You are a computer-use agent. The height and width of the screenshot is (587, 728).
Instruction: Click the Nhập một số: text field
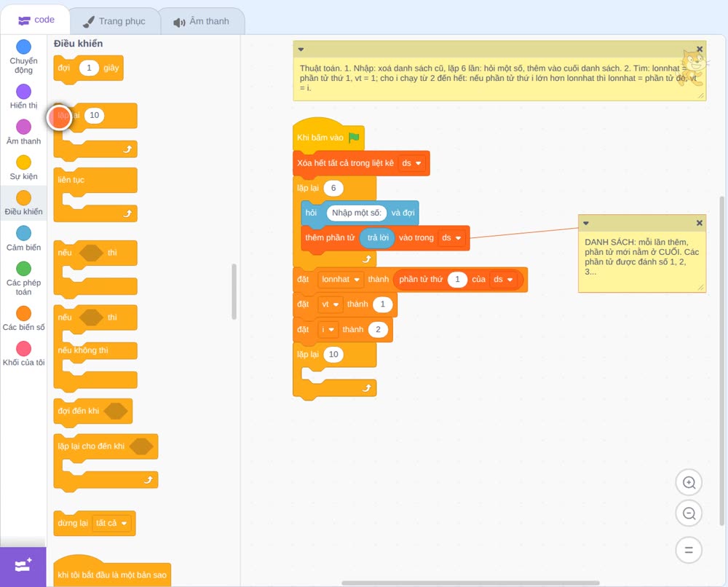point(356,213)
